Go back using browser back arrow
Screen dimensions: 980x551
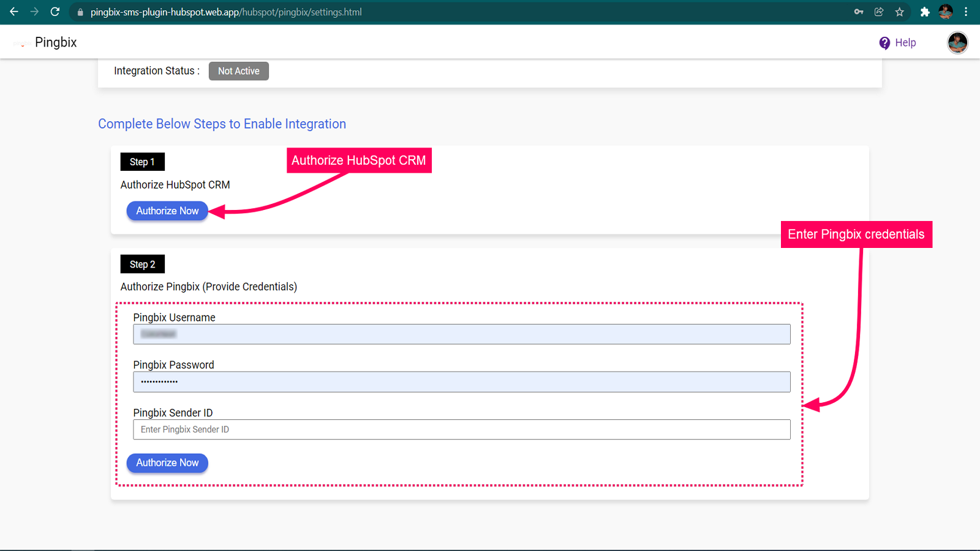click(13, 12)
